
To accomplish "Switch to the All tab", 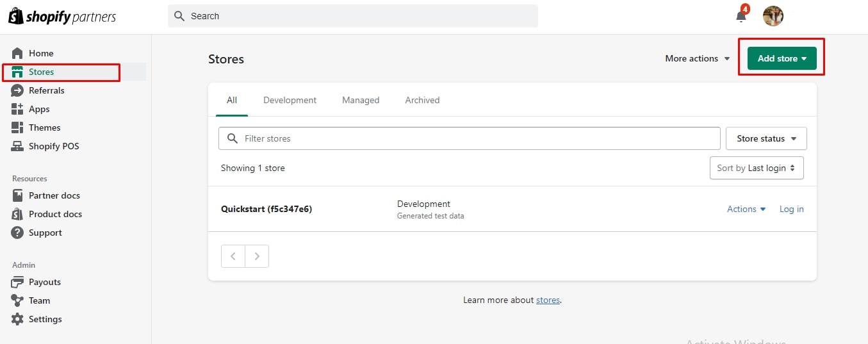I will (x=232, y=100).
